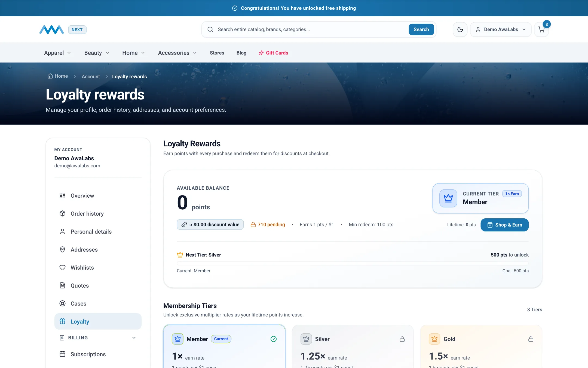Click demo@awalabs.com email text
The image size is (588, 368).
pyautogui.click(x=77, y=166)
